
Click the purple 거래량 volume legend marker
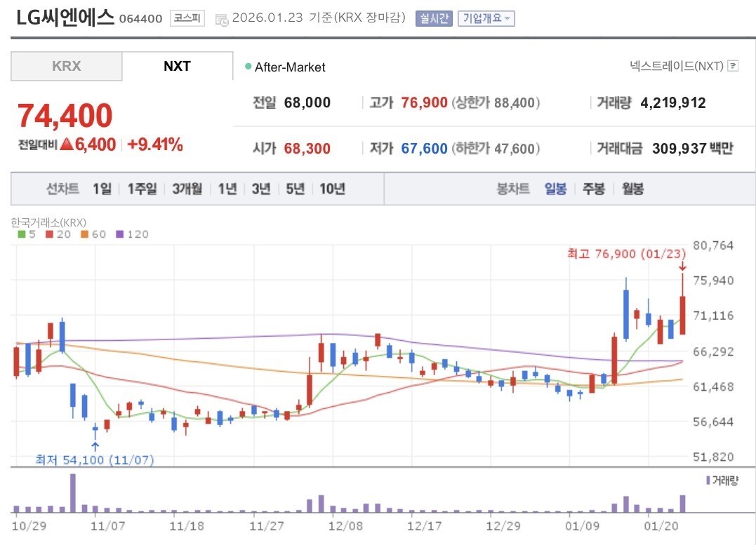point(708,480)
